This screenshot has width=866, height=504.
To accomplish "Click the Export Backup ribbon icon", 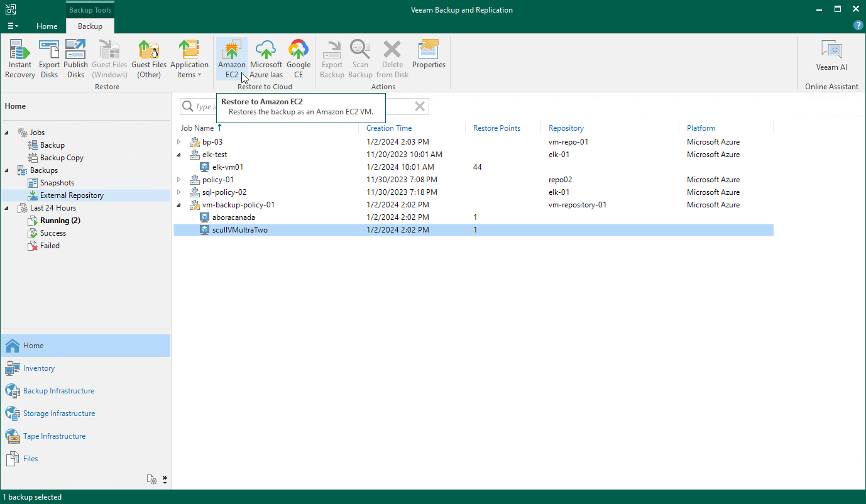I will point(332,59).
